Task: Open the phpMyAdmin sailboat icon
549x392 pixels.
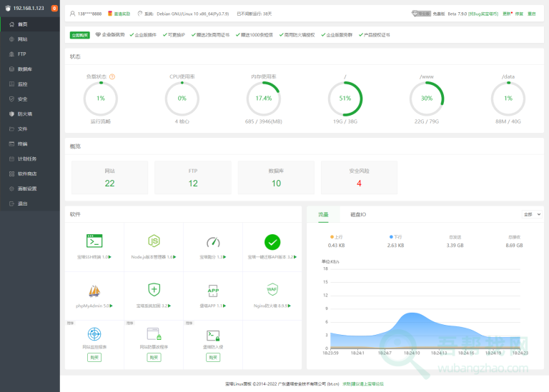Action: pyautogui.click(x=94, y=290)
